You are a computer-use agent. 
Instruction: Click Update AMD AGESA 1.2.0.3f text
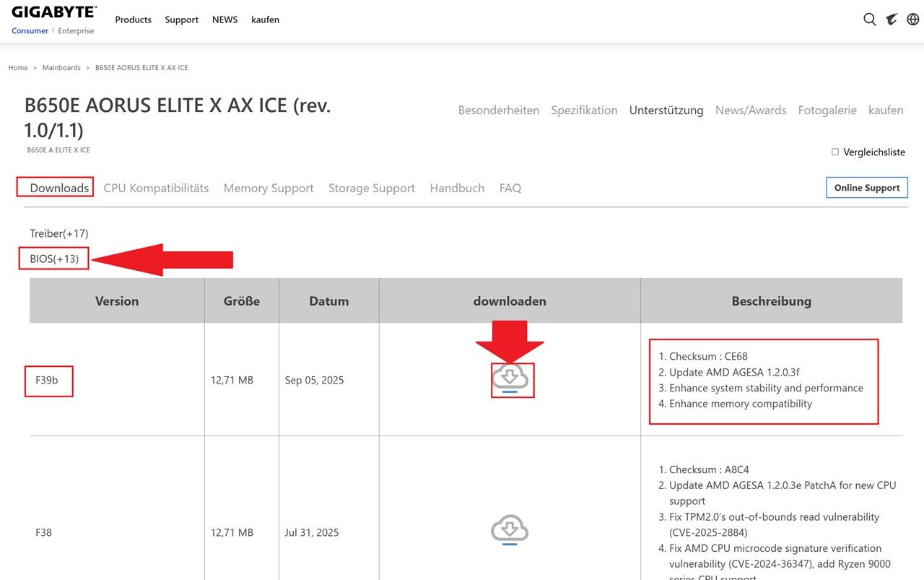734,372
